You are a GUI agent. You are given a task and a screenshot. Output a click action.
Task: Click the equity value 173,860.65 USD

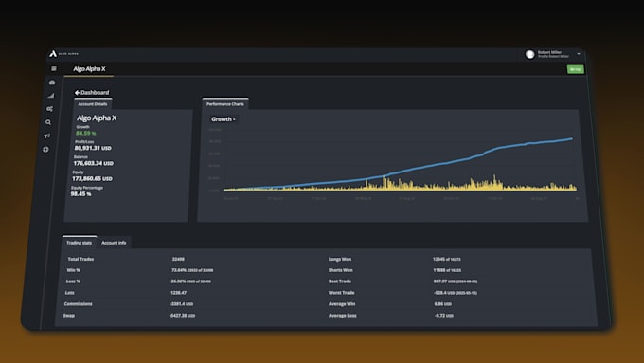point(92,179)
